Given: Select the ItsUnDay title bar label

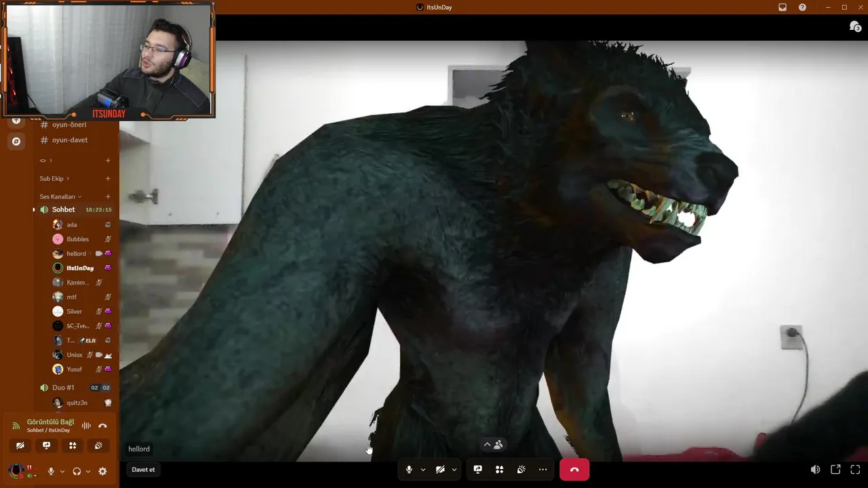Looking at the screenshot, I should [x=439, y=7].
